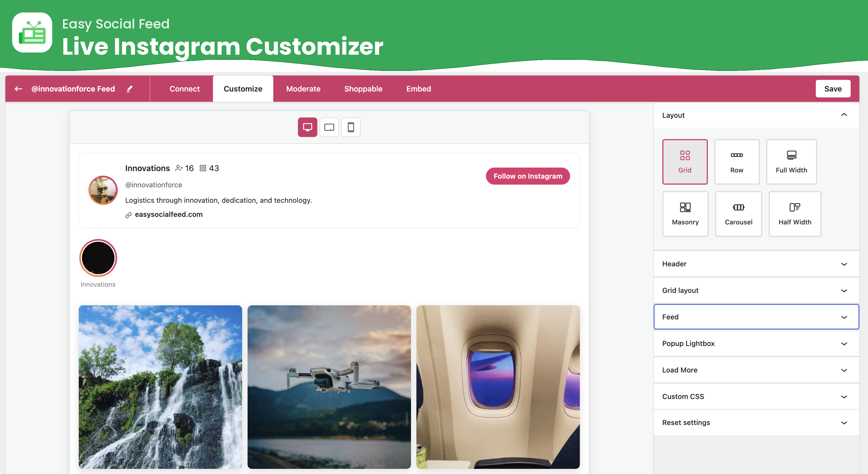
Task: Click Follow on Instagram button
Action: 528,176
